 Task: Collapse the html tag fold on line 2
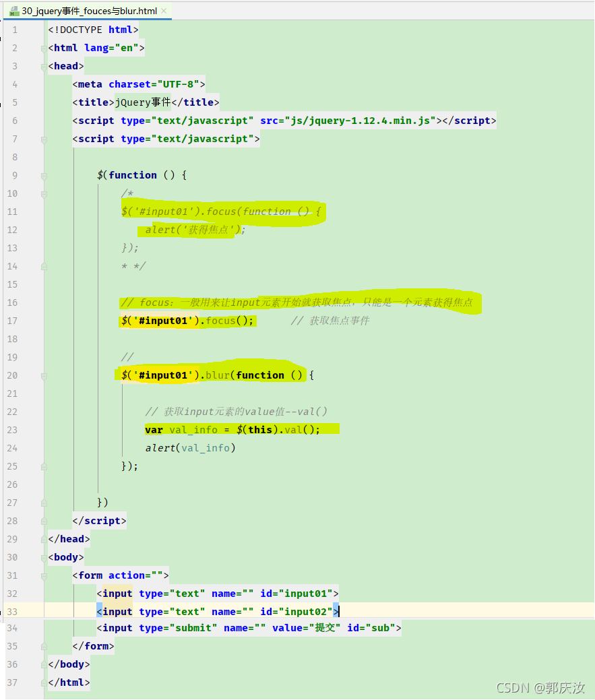44,49
